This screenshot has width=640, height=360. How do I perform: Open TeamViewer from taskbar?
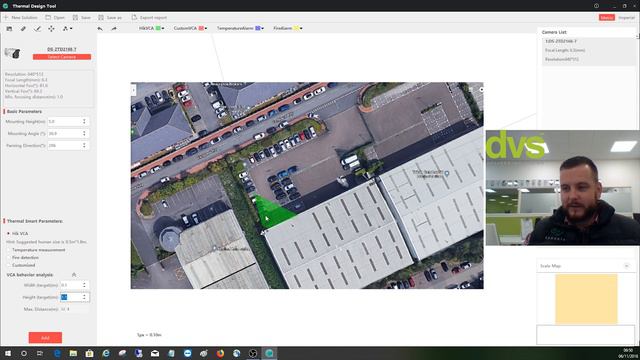187,353
